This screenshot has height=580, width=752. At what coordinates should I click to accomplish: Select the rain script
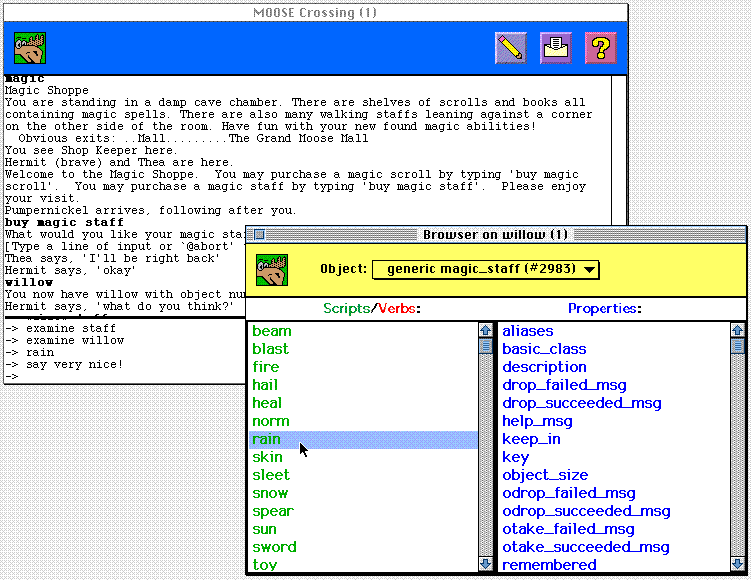click(267, 439)
